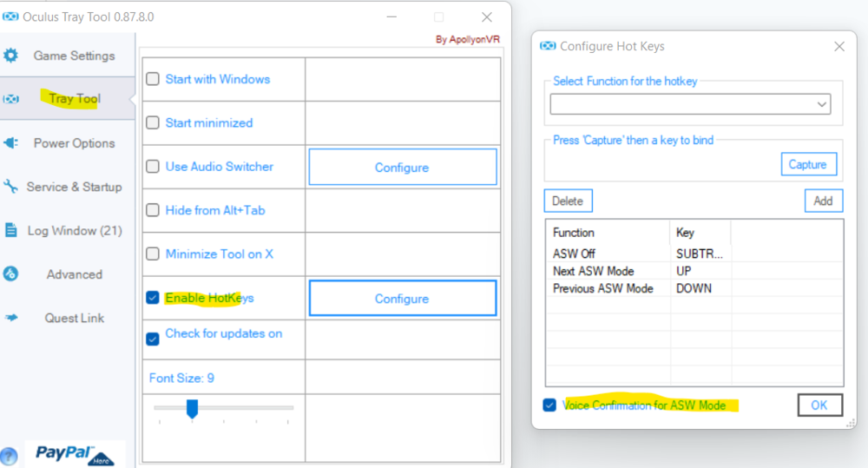The image size is (868, 468).
Task: Click Configure Hot Keys dialog title icon
Action: coord(548,46)
